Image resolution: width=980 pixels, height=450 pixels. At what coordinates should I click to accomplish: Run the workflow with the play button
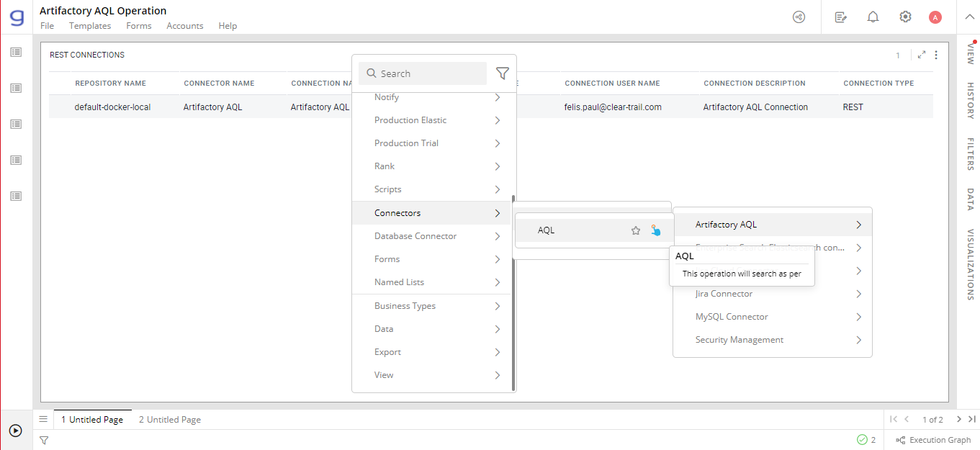pos(16,431)
